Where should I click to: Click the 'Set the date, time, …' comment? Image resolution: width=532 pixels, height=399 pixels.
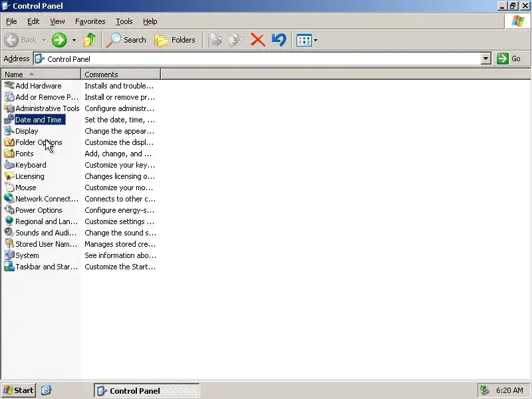(x=120, y=120)
